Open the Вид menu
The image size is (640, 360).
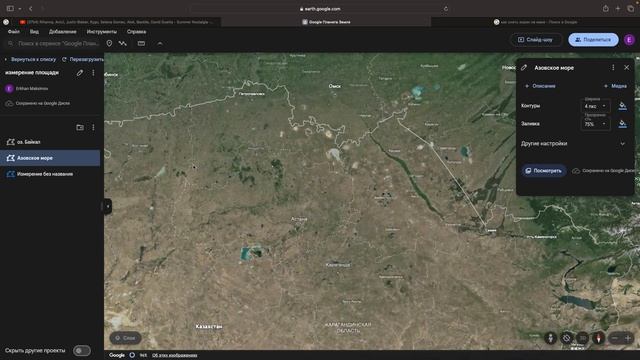(x=34, y=31)
